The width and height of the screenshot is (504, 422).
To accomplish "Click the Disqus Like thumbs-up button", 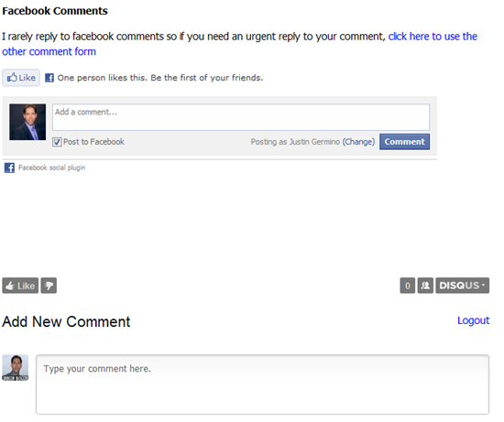I will [x=20, y=286].
